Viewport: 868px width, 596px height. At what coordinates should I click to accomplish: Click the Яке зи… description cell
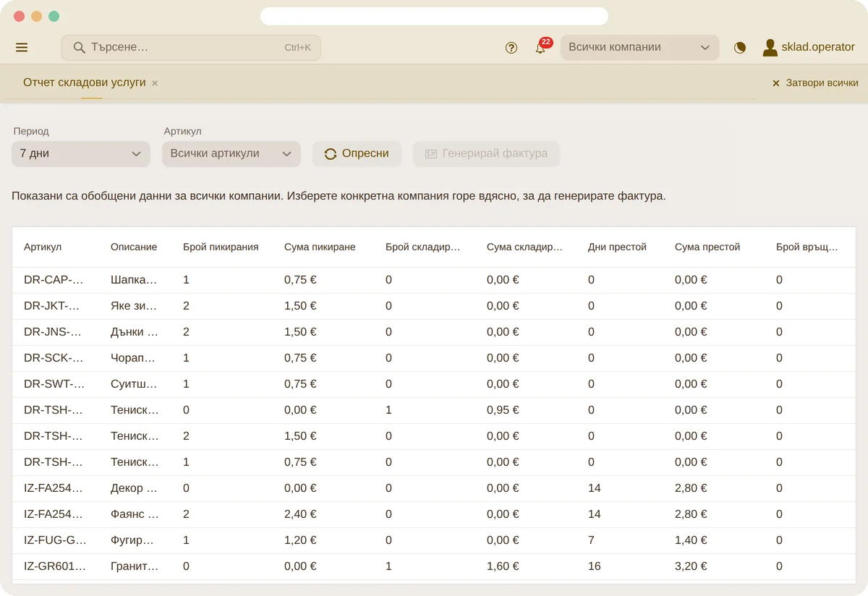click(x=135, y=306)
